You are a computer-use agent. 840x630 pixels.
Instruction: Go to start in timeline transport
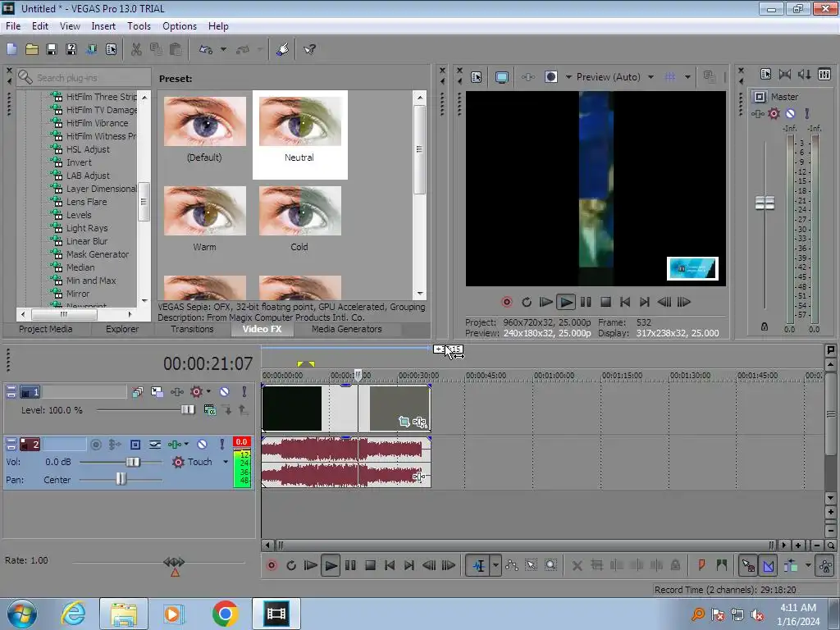(390, 565)
